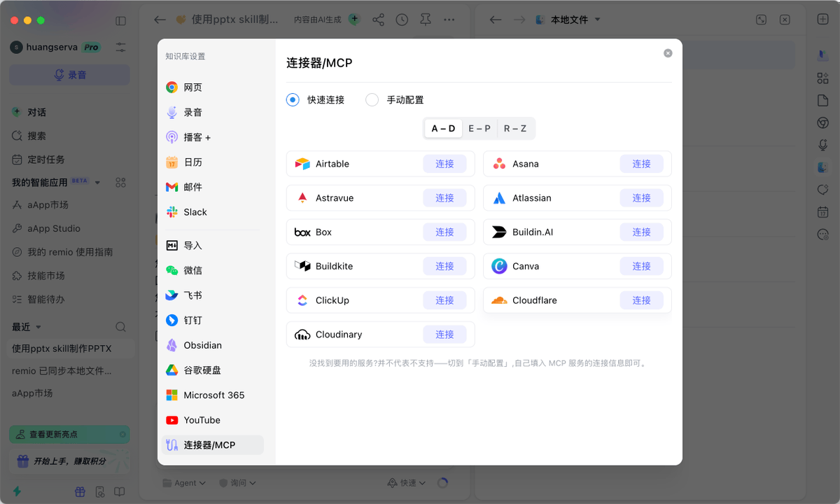The image size is (840, 504).
Task: Connect the Box service
Action: 444,232
